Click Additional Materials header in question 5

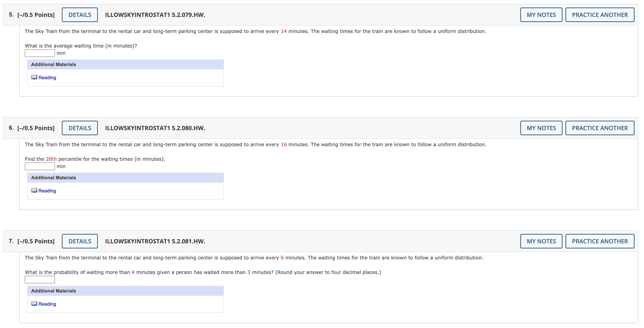coord(53,64)
